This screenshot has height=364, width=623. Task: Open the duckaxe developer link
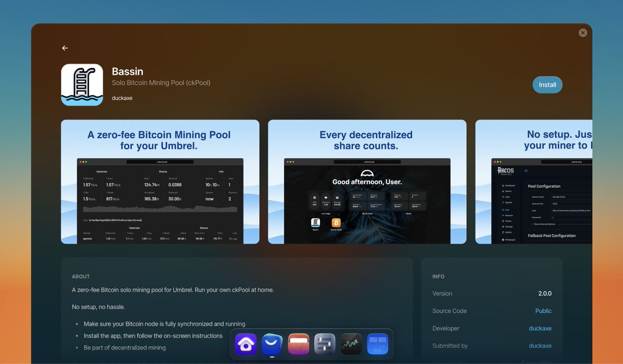tap(540, 328)
